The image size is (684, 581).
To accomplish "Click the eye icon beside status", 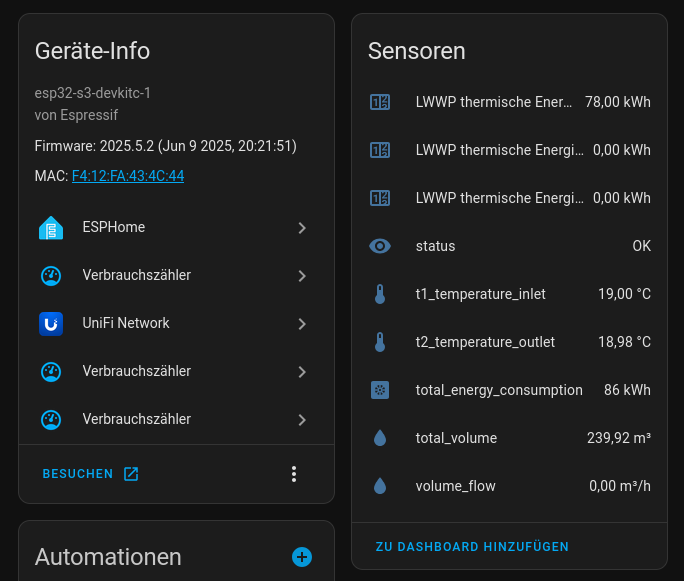I will [x=380, y=246].
